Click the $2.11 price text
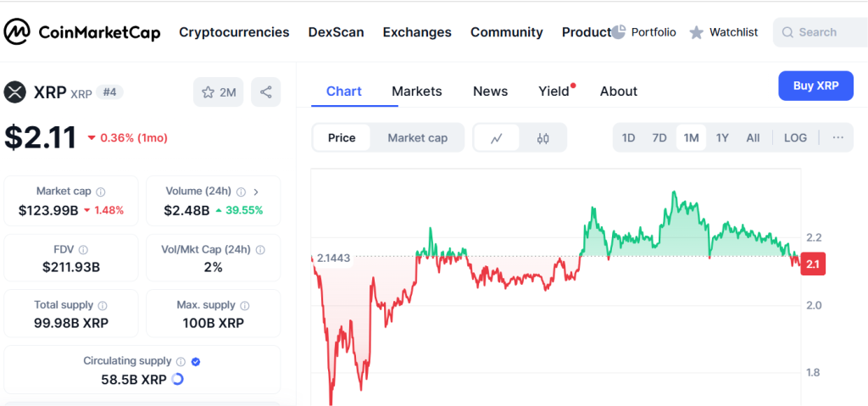The height and width of the screenshot is (406, 868). [41, 138]
